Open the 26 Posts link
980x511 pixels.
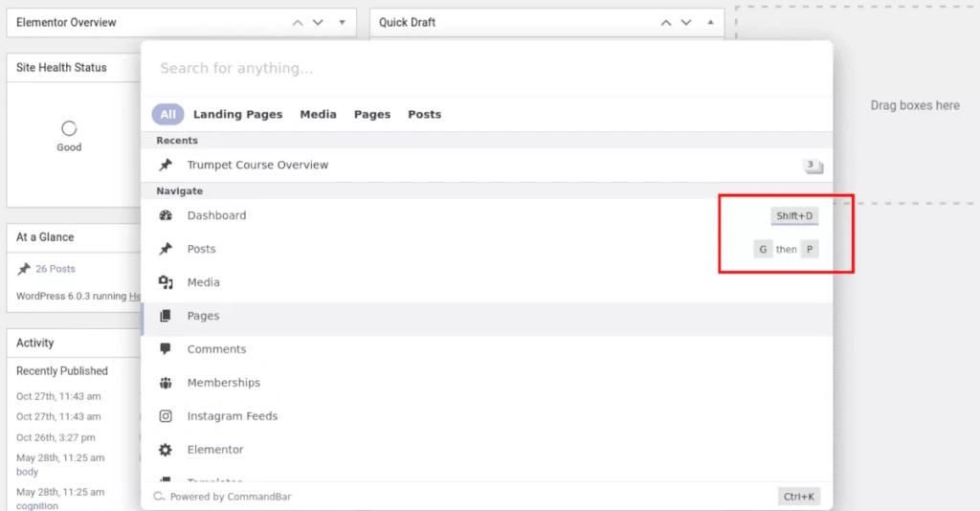(x=56, y=269)
